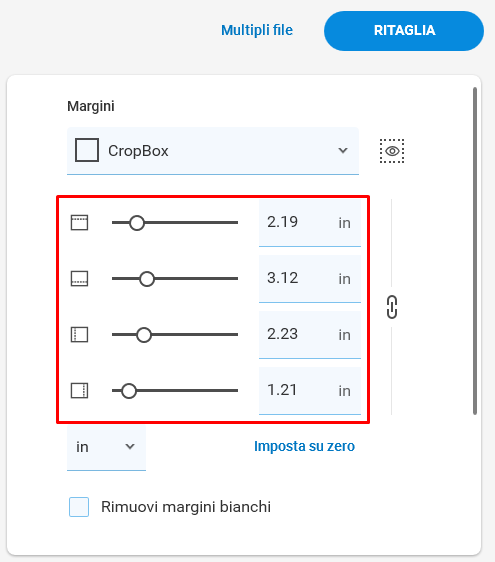
Task: Click the top margin field showing 2.19
Action: tap(310, 223)
